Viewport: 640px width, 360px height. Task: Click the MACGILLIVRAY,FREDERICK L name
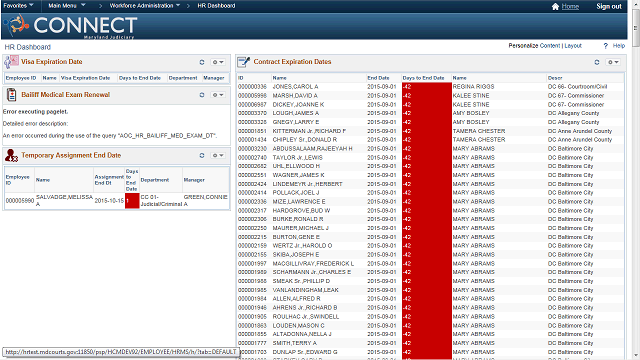point(313,264)
